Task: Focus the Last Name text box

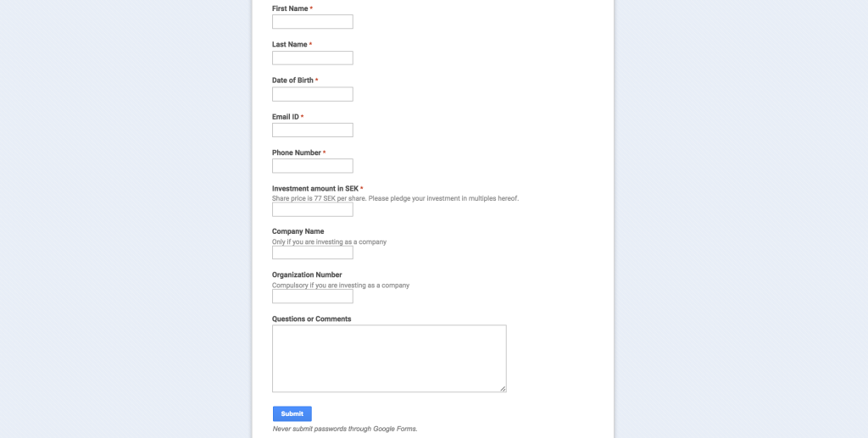Action: tap(312, 58)
